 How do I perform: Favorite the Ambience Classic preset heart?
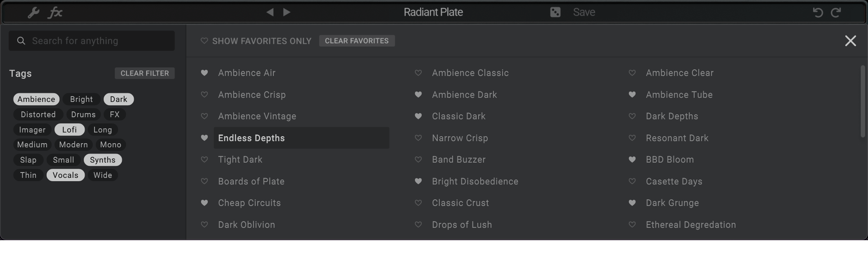(x=418, y=73)
